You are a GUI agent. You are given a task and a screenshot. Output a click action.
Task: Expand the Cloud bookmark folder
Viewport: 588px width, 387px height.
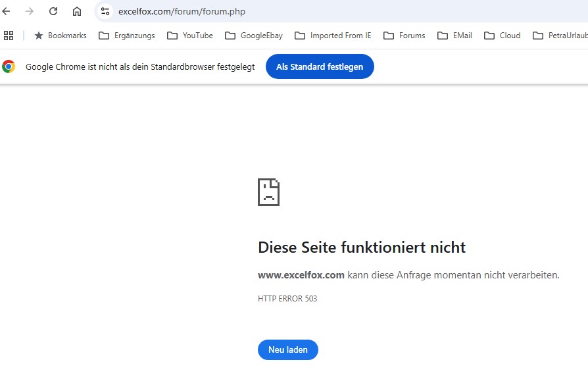click(502, 36)
